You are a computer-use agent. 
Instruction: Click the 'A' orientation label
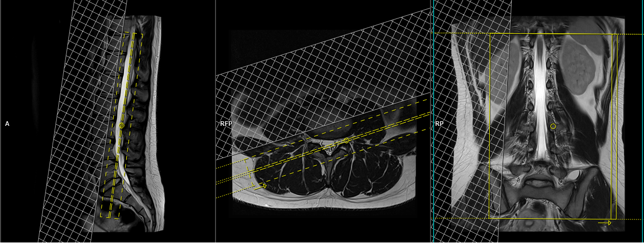click(7, 124)
